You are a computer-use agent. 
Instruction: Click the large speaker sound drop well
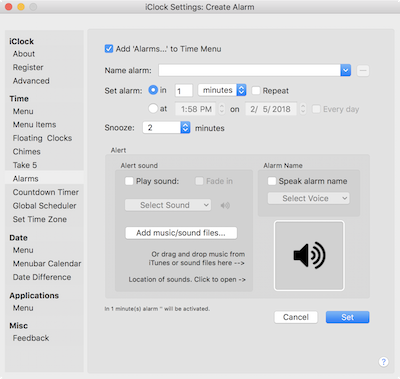pyautogui.click(x=309, y=256)
